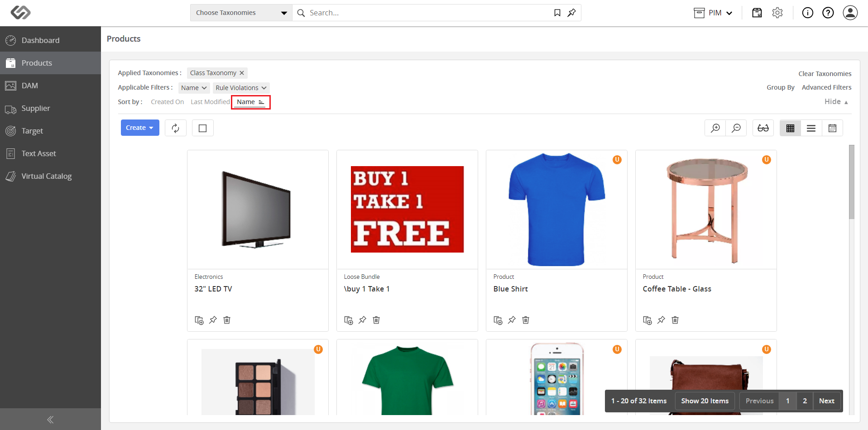The width and height of the screenshot is (868, 430).
Task: Open the settings gear icon
Action: coord(777,13)
